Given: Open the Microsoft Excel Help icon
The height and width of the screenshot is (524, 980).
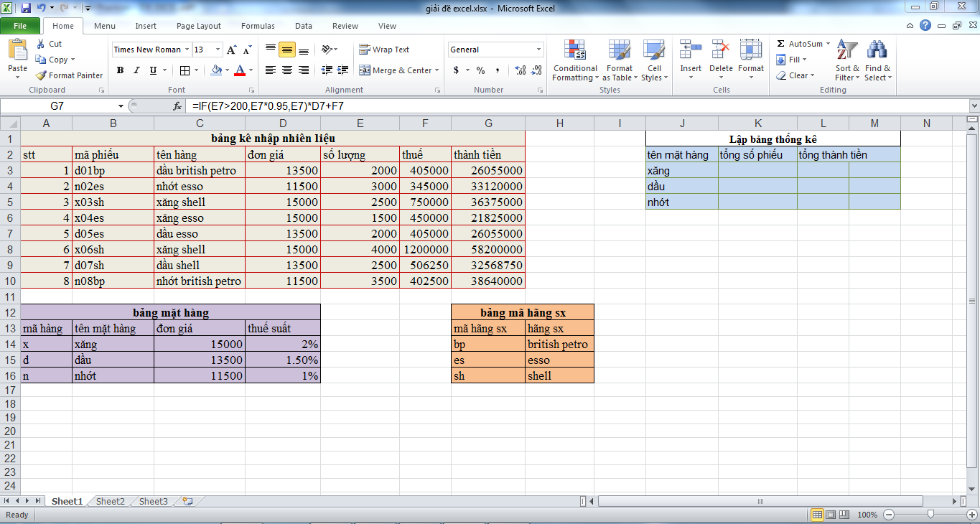Looking at the screenshot, I should pyautogui.click(x=927, y=25).
